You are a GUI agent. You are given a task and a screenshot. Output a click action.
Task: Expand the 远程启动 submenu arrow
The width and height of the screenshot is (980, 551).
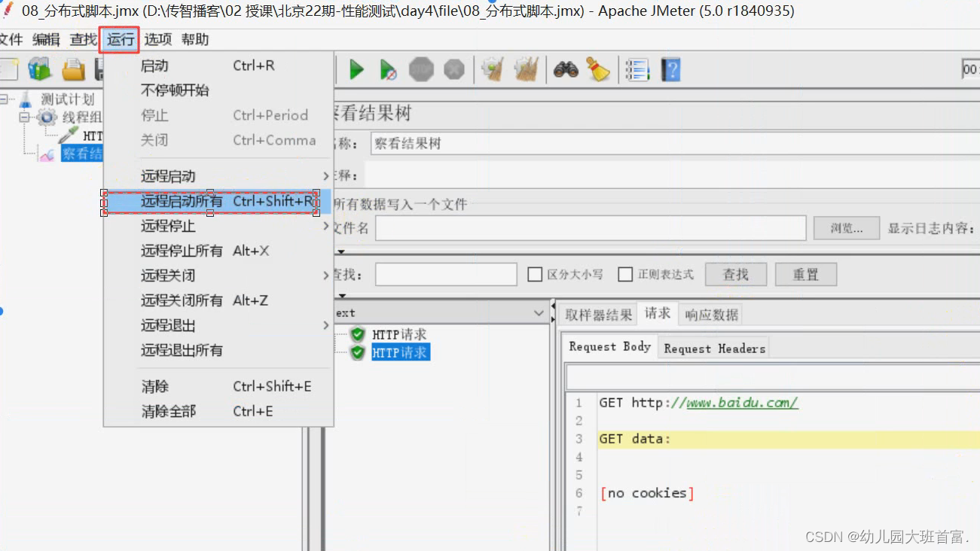click(326, 176)
